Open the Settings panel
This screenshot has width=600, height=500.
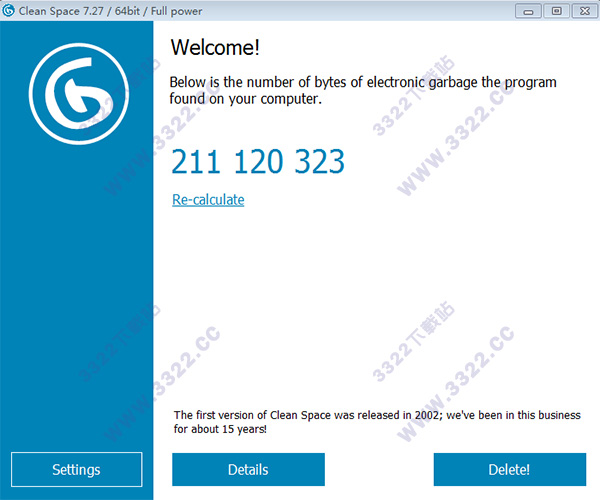[x=77, y=469]
